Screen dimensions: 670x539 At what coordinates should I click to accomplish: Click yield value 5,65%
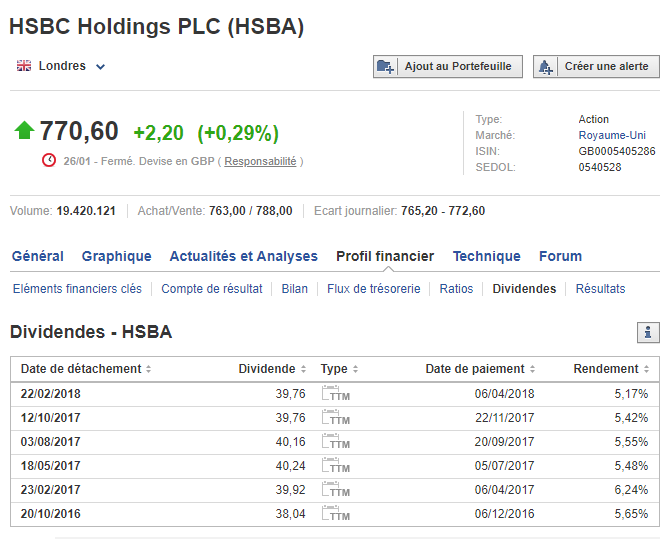[x=632, y=513]
